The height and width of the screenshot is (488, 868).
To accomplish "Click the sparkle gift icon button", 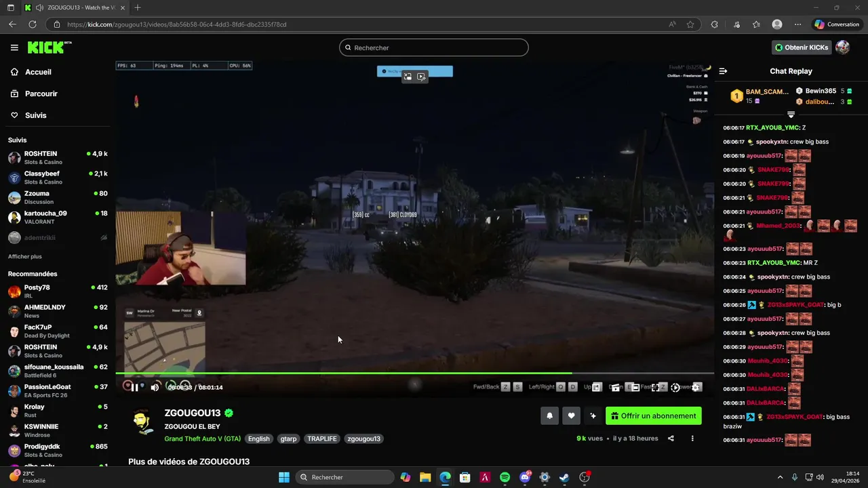I will click(x=593, y=416).
